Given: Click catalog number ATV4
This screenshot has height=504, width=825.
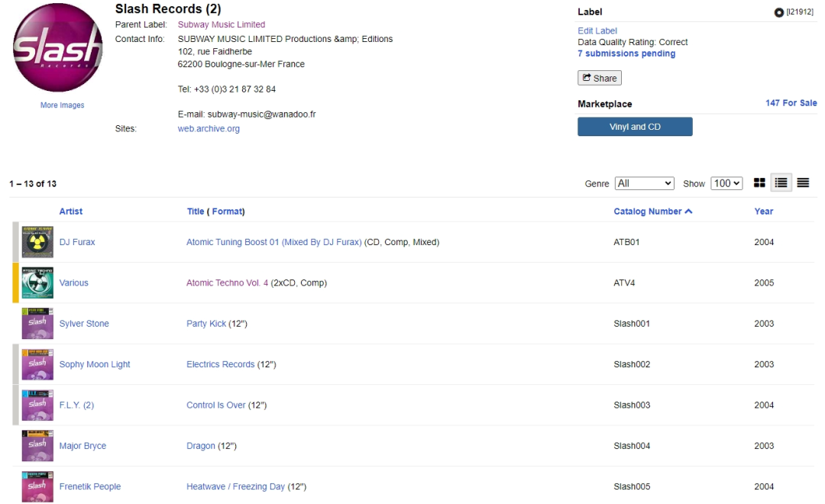Looking at the screenshot, I should click(624, 283).
